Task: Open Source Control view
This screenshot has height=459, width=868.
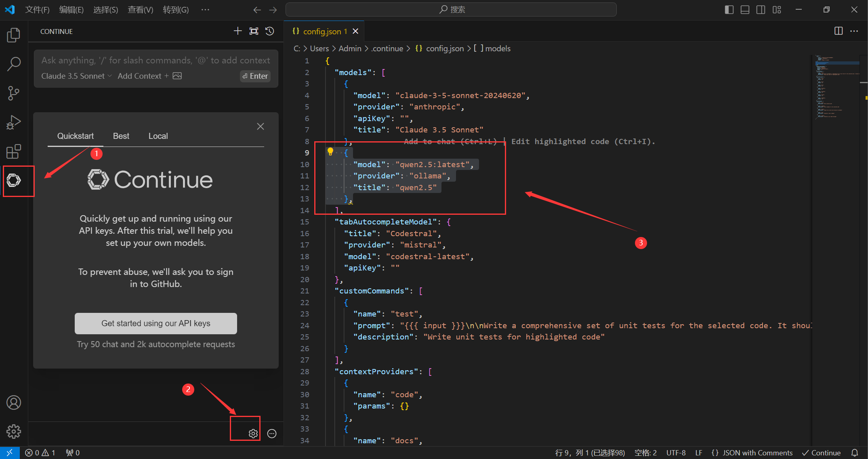Action: tap(14, 93)
